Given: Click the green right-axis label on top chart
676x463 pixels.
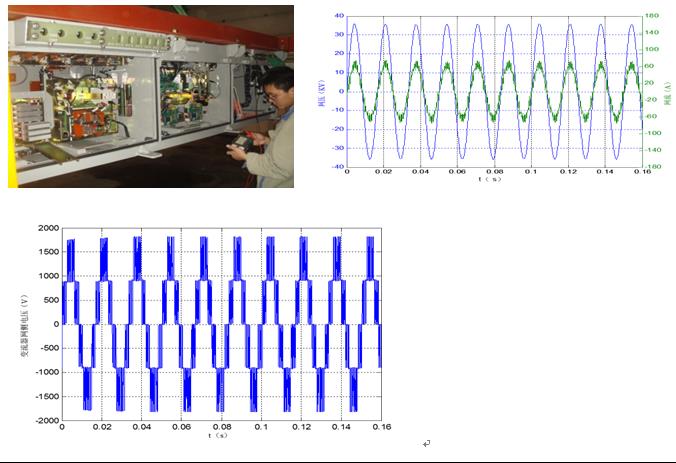Looking at the screenshot, I should point(665,92).
